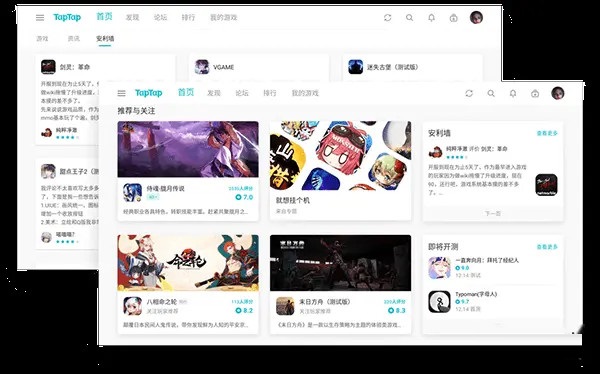Viewport: 600px width, 374px height.
Task: Click 一直奔向月:拜托了经纪人 title
Action: 487,260
